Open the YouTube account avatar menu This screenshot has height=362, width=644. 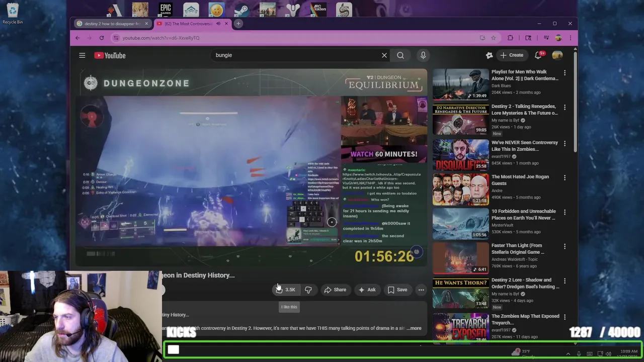pos(557,55)
